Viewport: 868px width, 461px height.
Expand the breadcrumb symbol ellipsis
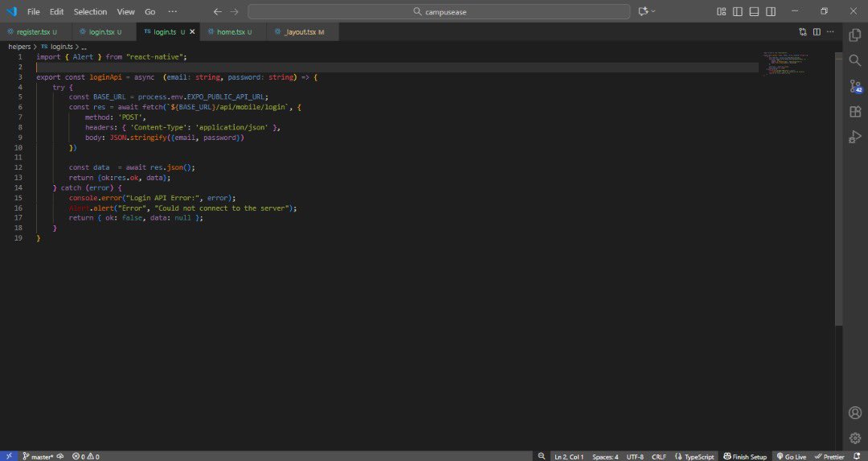tap(84, 47)
